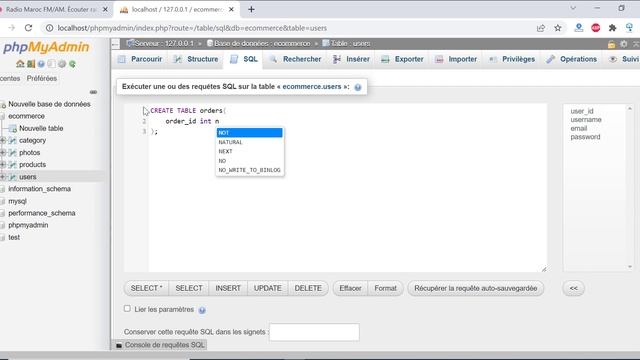Open the browser tab search chevron

point(573,8)
